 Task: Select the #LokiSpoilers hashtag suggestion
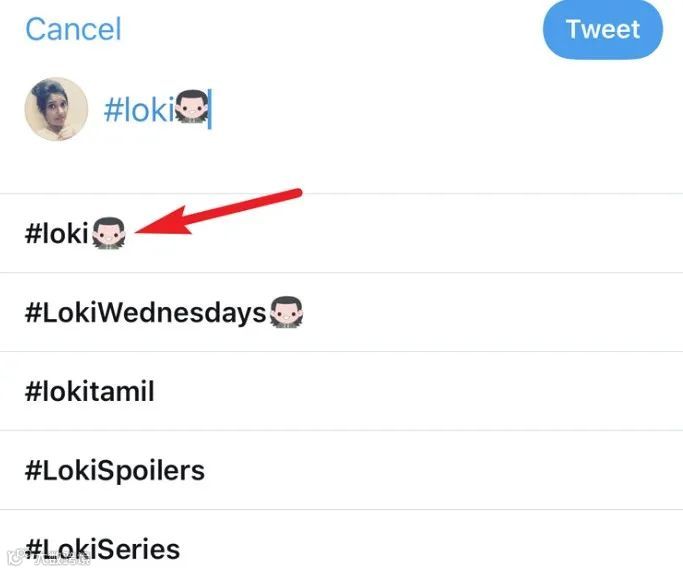point(115,470)
